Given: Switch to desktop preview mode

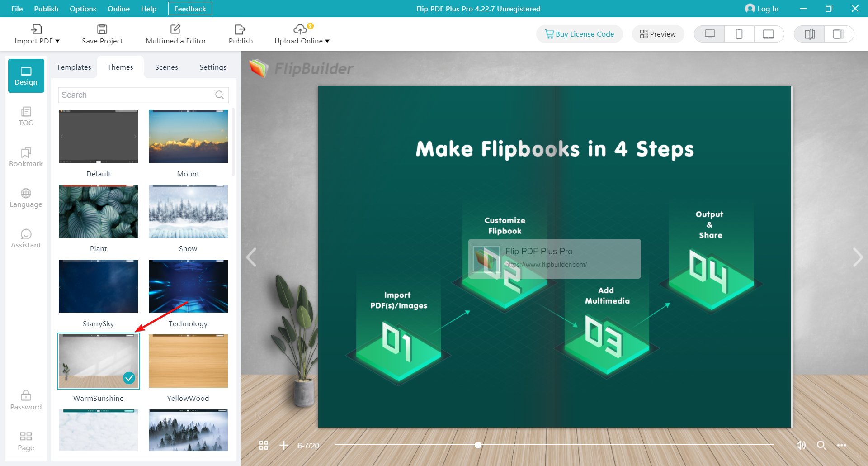Looking at the screenshot, I should click(x=710, y=34).
